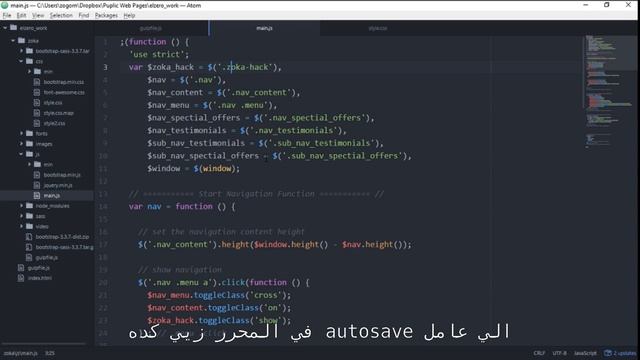Click '$nav_content' variable on line 5

[x=175, y=93]
